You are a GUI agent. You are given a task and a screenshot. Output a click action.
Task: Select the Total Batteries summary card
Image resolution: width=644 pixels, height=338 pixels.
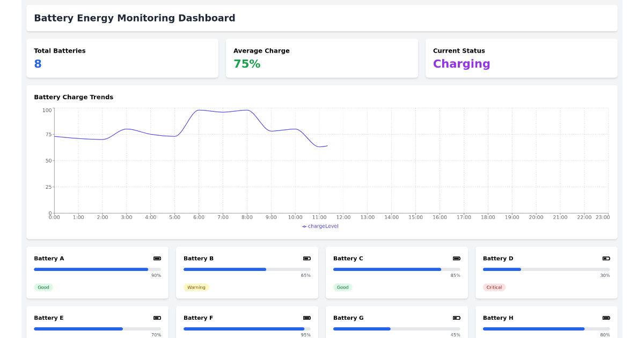tap(122, 58)
